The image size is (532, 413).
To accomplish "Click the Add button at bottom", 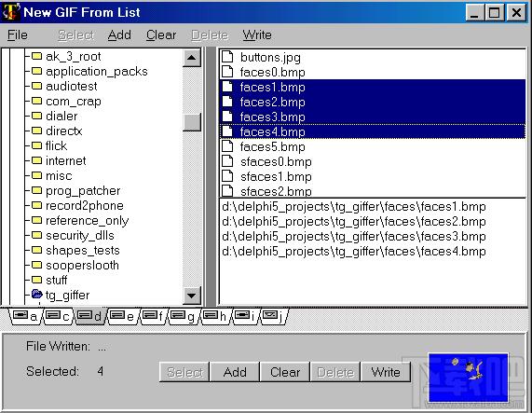I will (235, 372).
